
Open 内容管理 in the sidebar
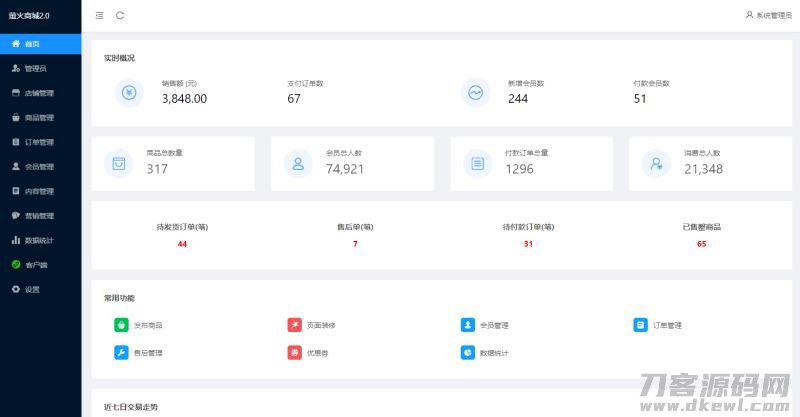tap(41, 191)
